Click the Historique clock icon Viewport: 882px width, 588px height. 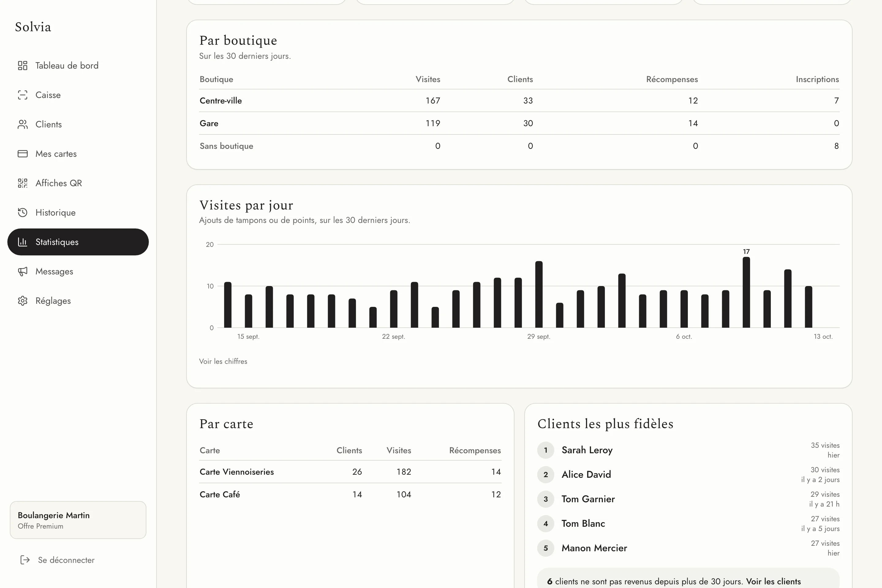point(22,213)
